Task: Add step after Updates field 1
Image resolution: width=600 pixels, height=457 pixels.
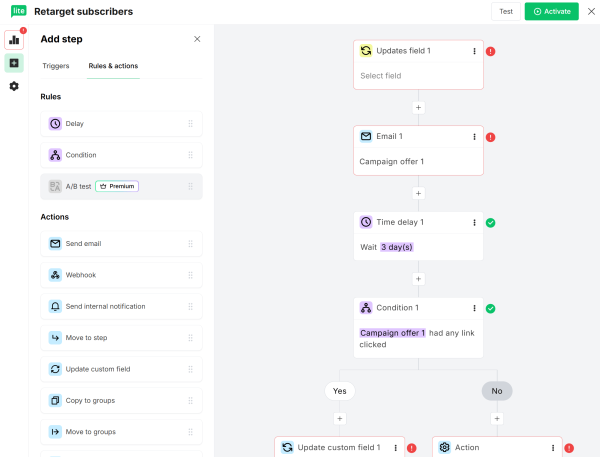Action: point(418,108)
